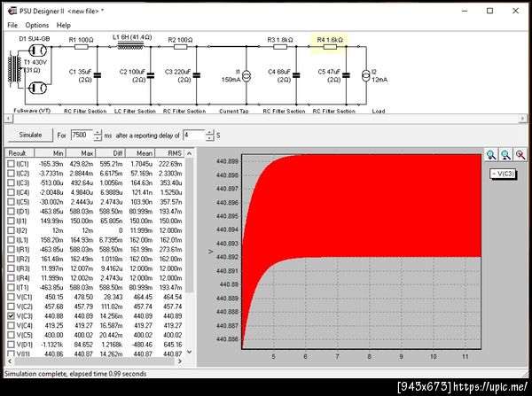Select the I(L1) max value 164.93m

82,240
